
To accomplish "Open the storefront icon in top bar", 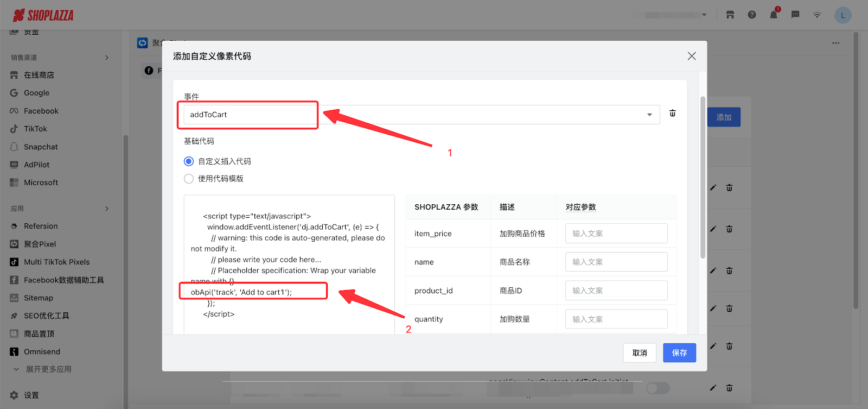I will [x=730, y=15].
